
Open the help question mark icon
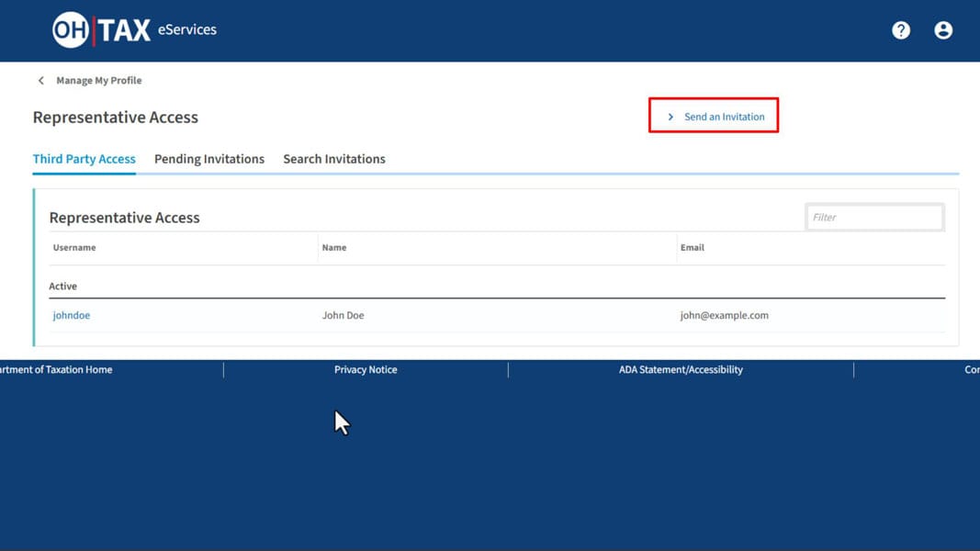point(901,30)
